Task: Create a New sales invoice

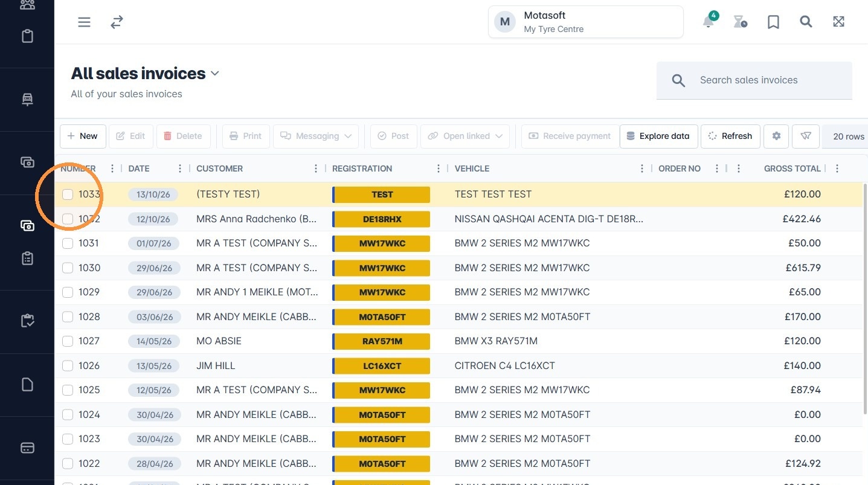Action: point(83,136)
